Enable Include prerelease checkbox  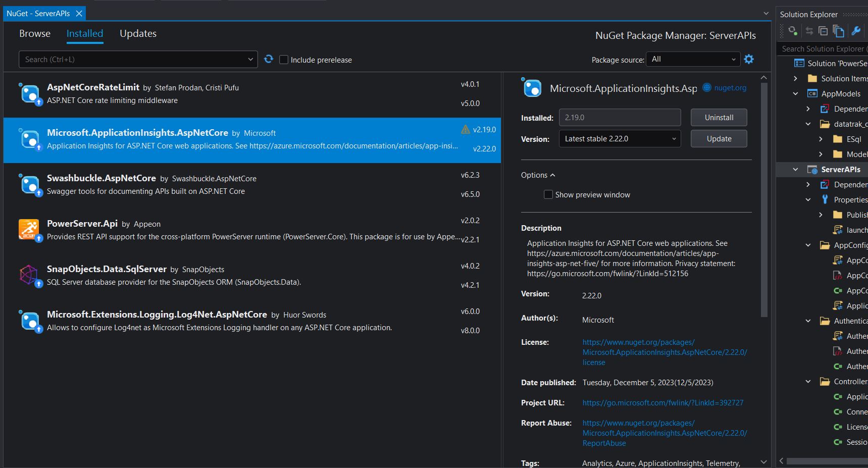pyautogui.click(x=284, y=60)
